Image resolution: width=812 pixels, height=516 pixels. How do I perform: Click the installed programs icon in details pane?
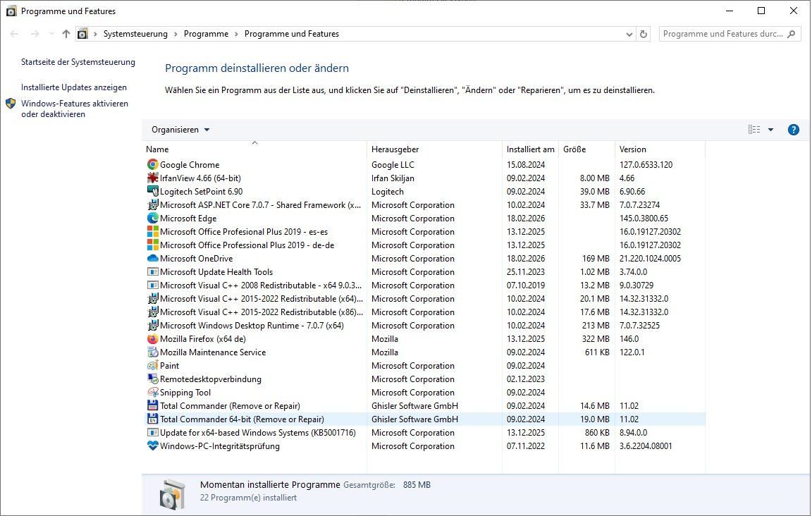(172, 494)
